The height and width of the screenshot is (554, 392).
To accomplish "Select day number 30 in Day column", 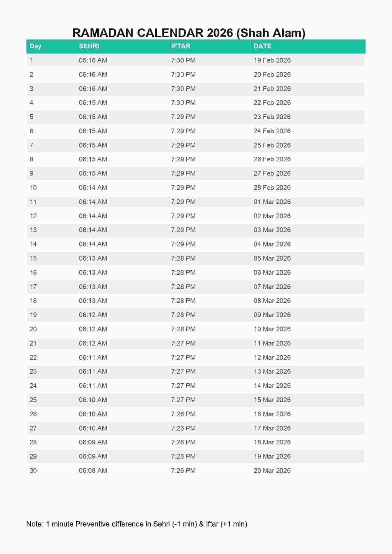I will (33, 471).
